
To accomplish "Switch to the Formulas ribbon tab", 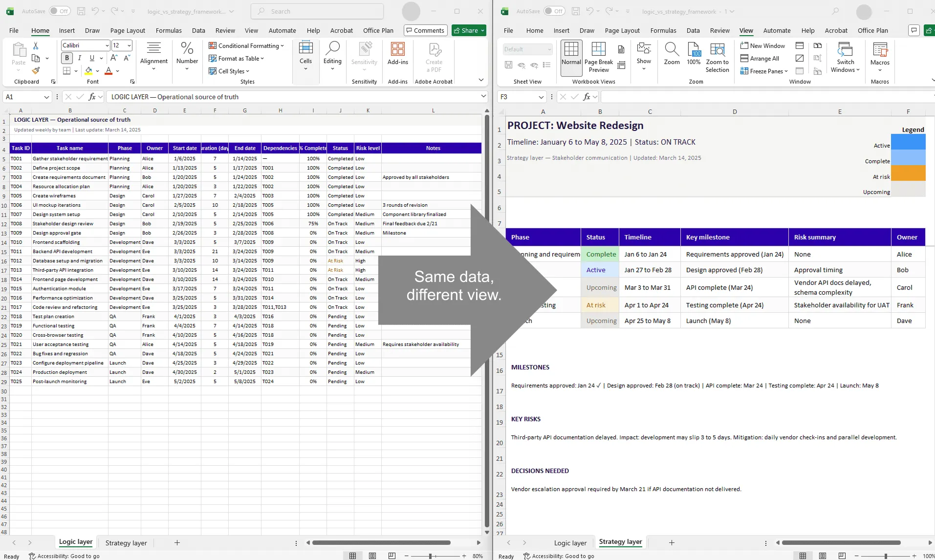I will [168, 30].
